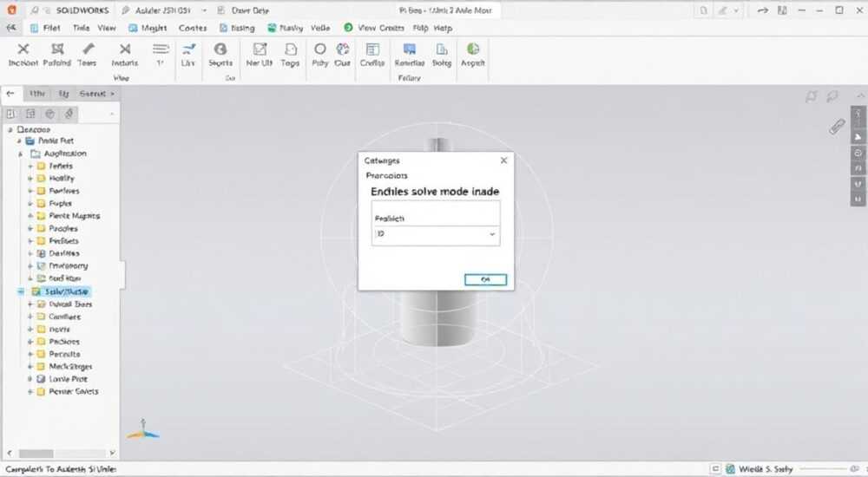Select the Deacooo root tree item
Screen dimensions: 868x477
34,129
